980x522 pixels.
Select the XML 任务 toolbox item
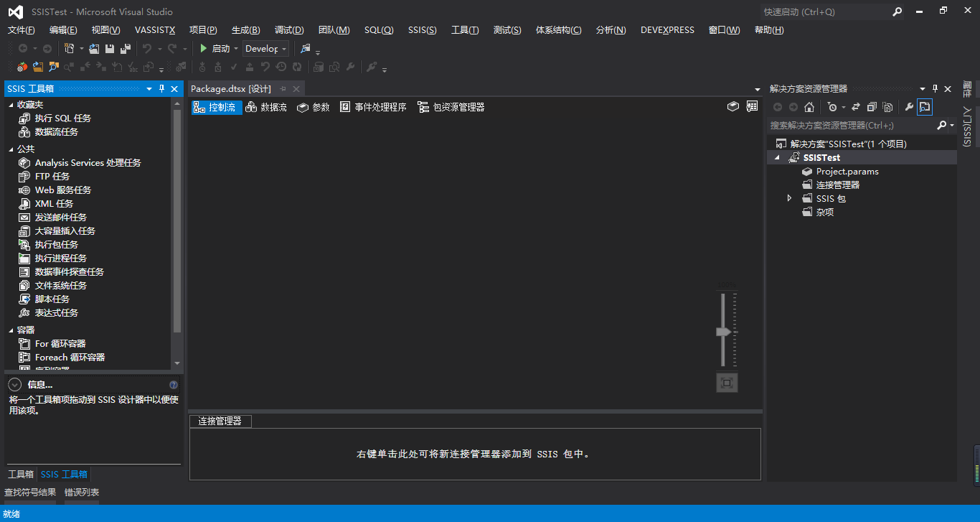pos(46,204)
